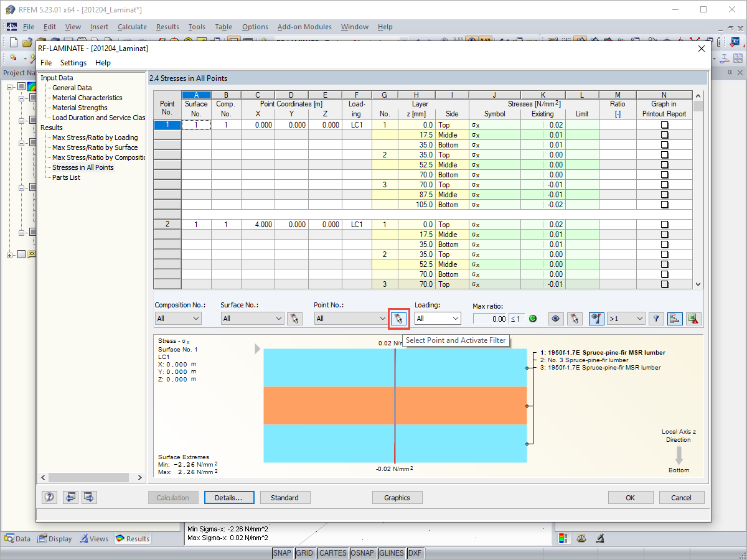747x560 pixels.
Task: Click Graphics button
Action: coord(397,498)
